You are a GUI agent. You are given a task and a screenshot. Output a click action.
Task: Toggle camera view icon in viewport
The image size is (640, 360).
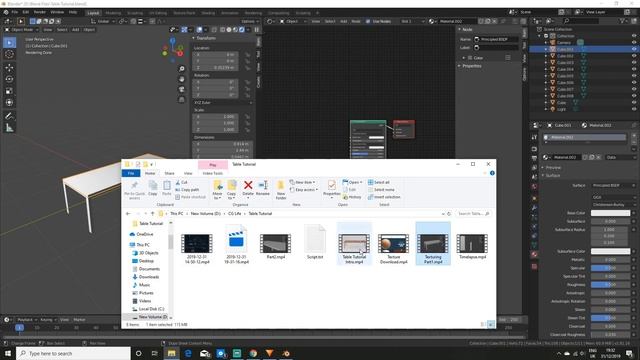tap(182, 89)
